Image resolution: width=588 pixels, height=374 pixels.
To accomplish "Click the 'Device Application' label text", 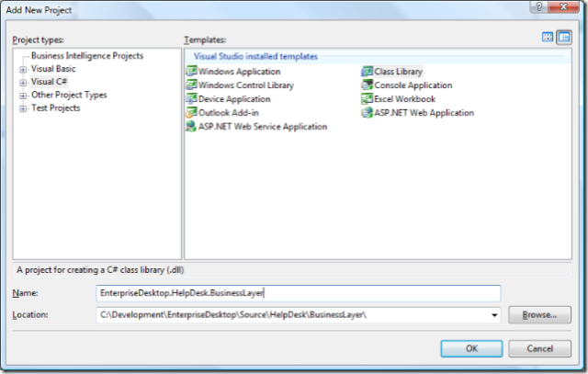I will tap(234, 99).
